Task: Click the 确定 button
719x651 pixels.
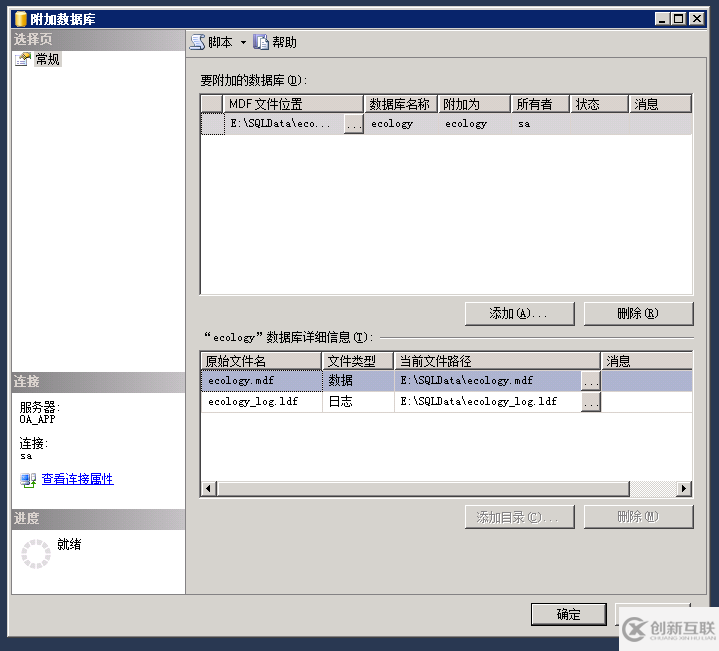Action: click(x=569, y=614)
